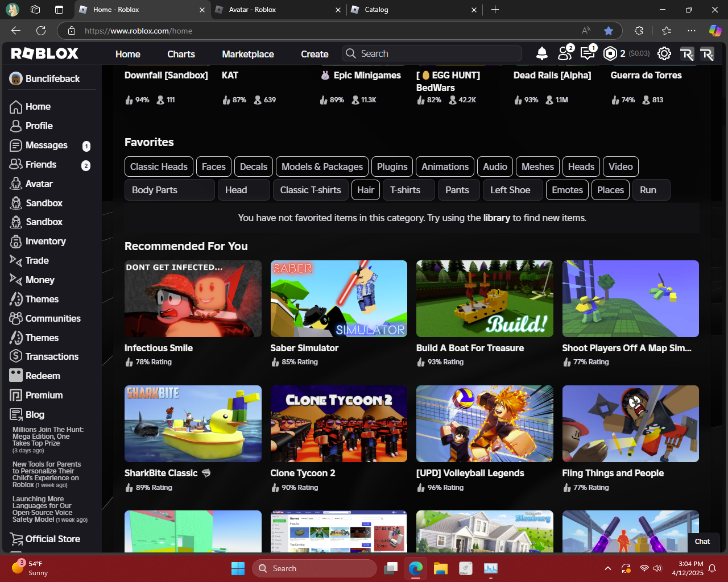This screenshot has height=582, width=728.
Task: Open Create in the top navigation
Action: tap(315, 54)
